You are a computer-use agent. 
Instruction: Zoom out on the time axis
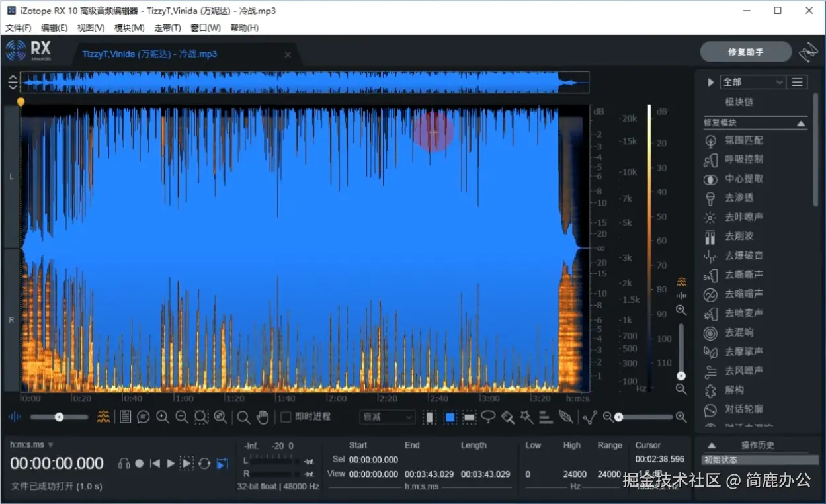pyautogui.click(x=181, y=417)
